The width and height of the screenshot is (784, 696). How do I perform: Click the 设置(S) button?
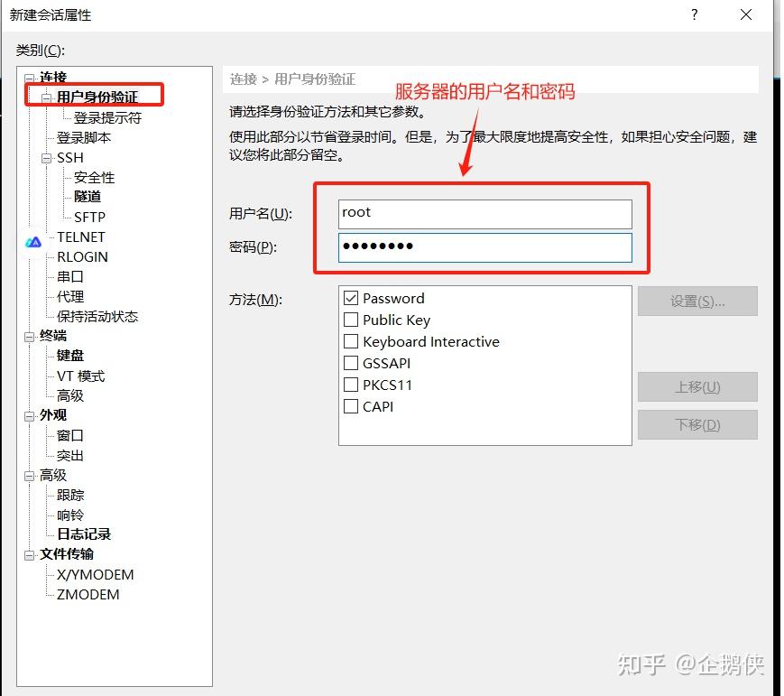point(697,301)
